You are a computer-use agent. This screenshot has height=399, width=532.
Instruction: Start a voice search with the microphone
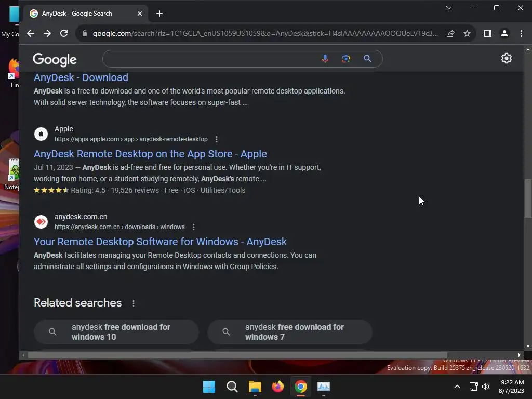pos(325,59)
